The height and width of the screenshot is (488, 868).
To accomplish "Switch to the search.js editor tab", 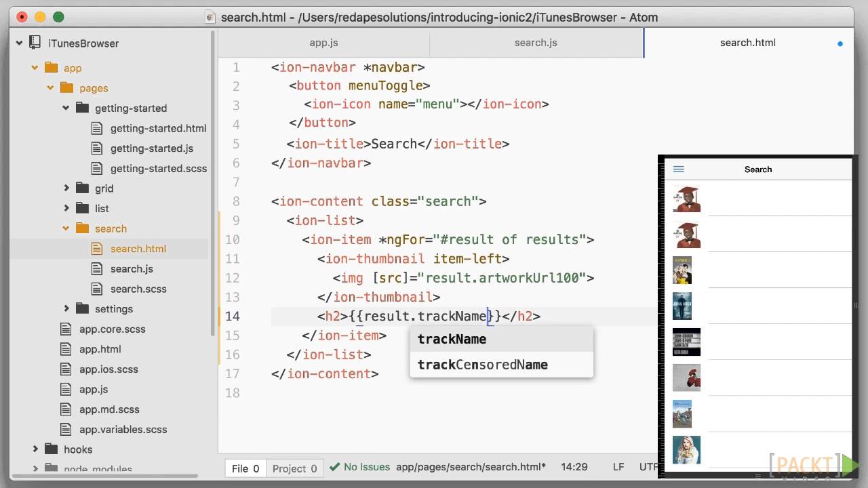I will point(536,43).
